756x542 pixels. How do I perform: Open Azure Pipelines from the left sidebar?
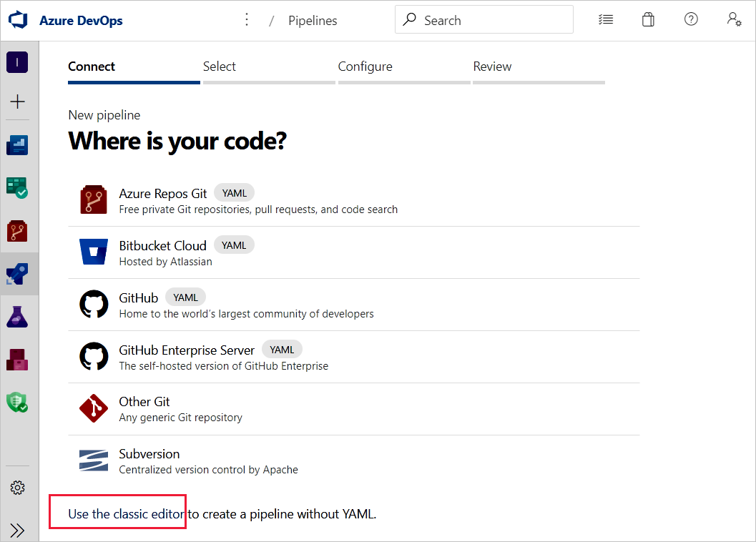coord(18,274)
